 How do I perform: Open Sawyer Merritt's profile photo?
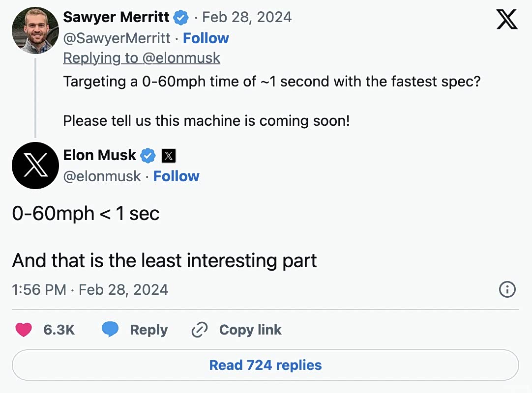tap(35, 30)
